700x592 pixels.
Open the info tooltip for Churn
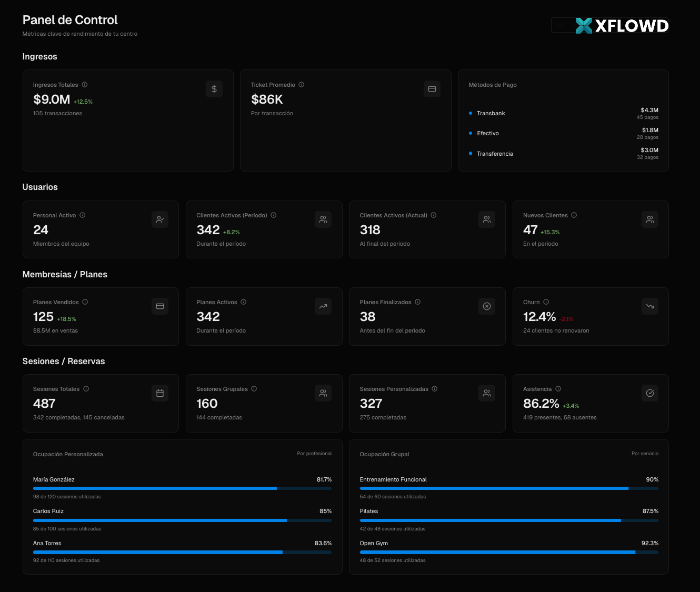pyautogui.click(x=546, y=302)
